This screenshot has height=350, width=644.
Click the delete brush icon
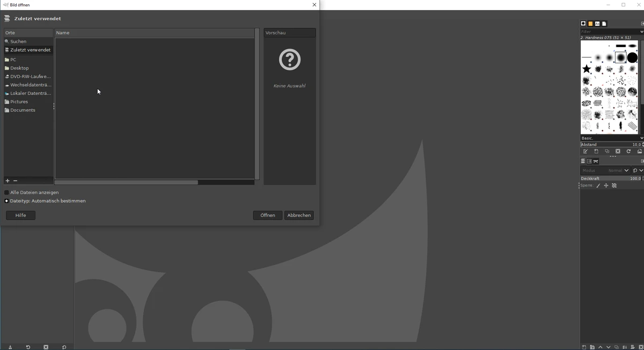(x=618, y=152)
